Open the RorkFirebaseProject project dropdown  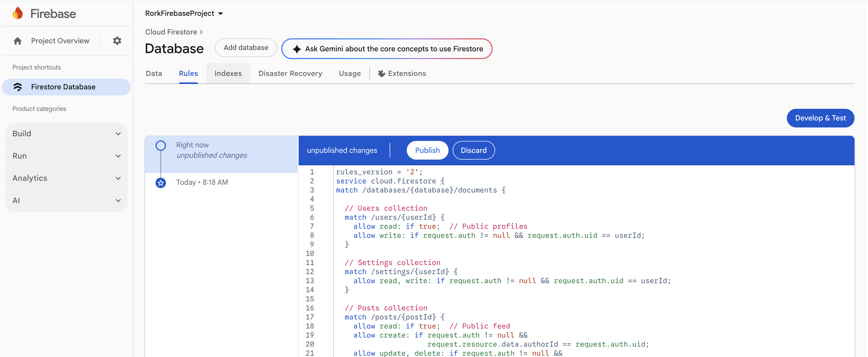184,13
